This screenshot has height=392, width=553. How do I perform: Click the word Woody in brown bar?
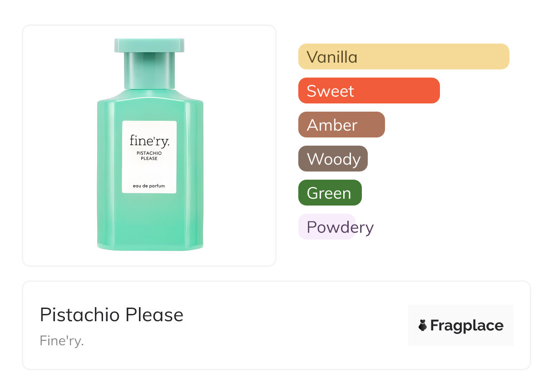(x=334, y=159)
